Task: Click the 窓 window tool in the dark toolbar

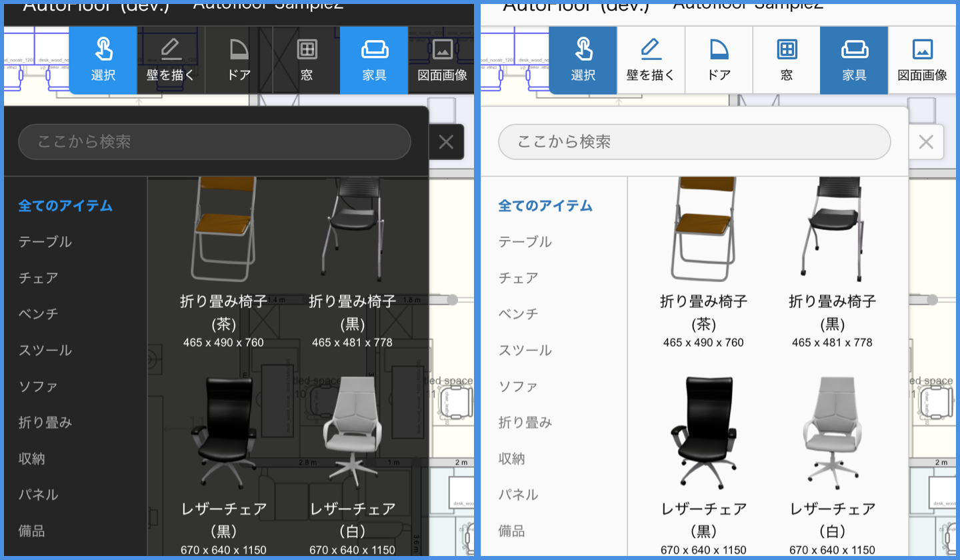Action: (x=307, y=60)
